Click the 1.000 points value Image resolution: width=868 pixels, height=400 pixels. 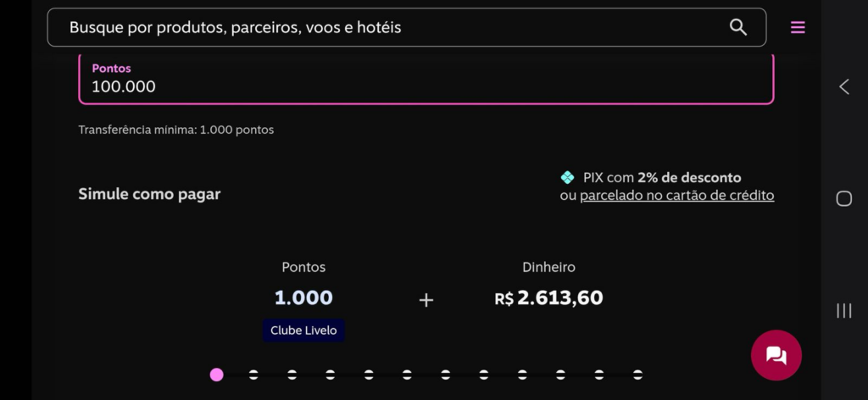[x=303, y=298]
